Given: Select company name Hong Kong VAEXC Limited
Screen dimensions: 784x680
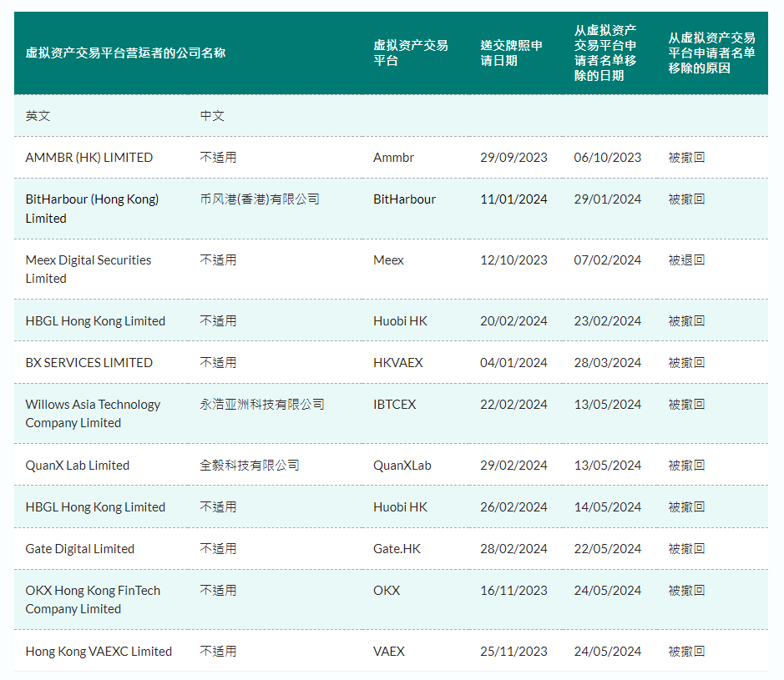Looking at the screenshot, I should pyautogui.click(x=99, y=652).
